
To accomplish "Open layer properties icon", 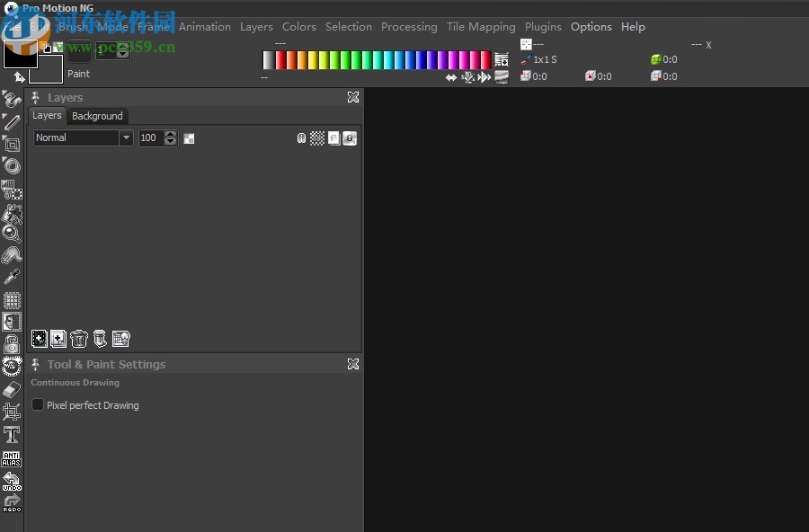I will click(x=121, y=339).
